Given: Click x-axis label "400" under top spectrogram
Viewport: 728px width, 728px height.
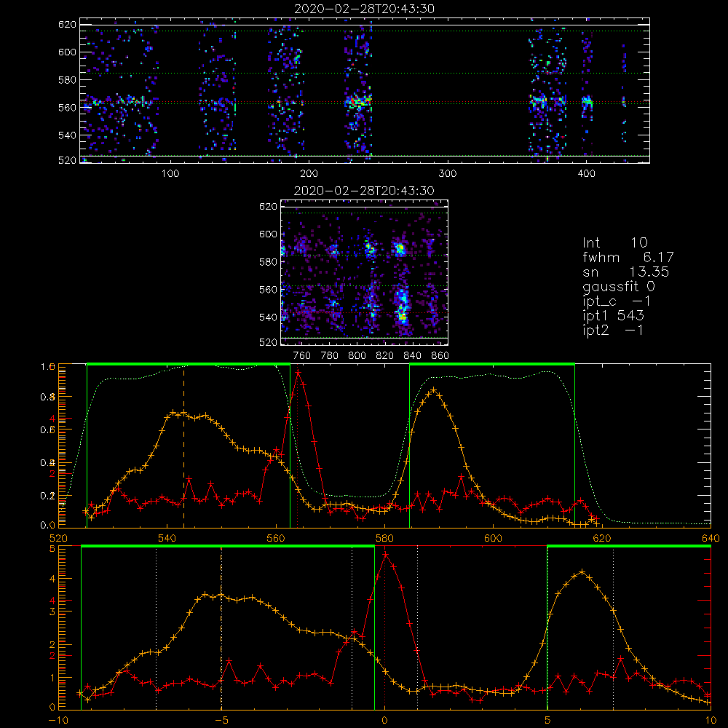Looking at the screenshot, I should (x=586, y=174).
